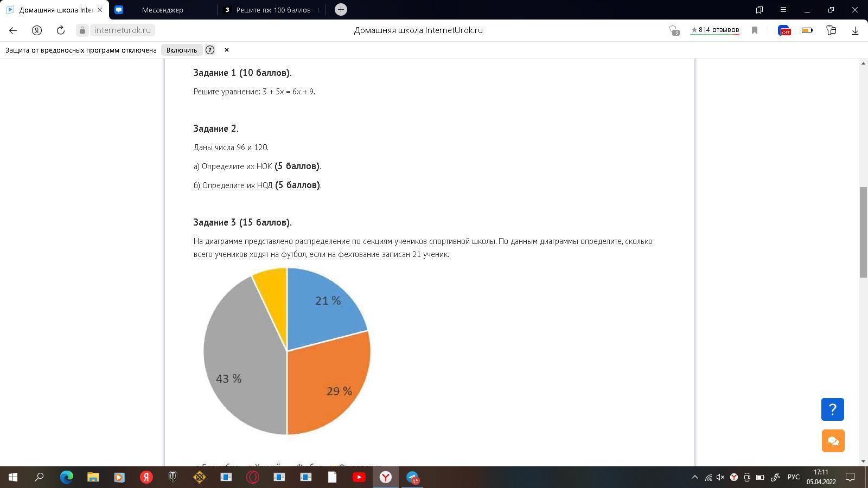Unmute the volume icon in system tray
Viewport: 868px width, 488px height.
[720, 477]
